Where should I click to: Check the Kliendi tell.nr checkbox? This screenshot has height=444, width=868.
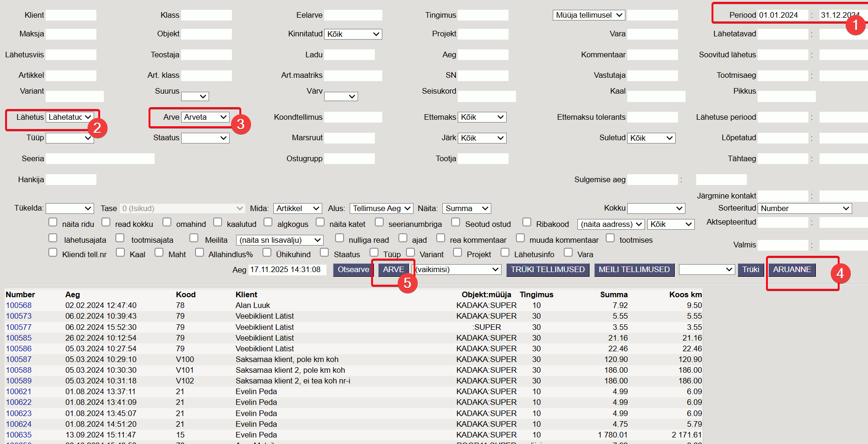pos(53,253)
